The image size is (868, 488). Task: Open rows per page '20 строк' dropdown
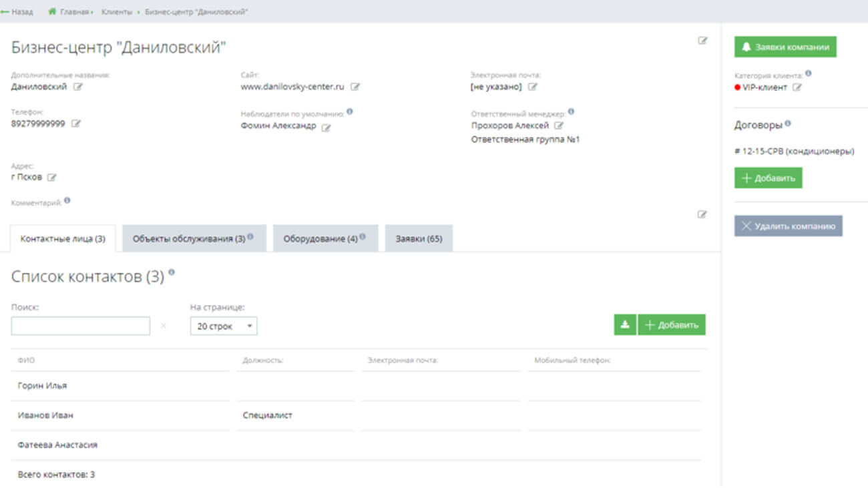pyautogui.click(x=224, y=326)
